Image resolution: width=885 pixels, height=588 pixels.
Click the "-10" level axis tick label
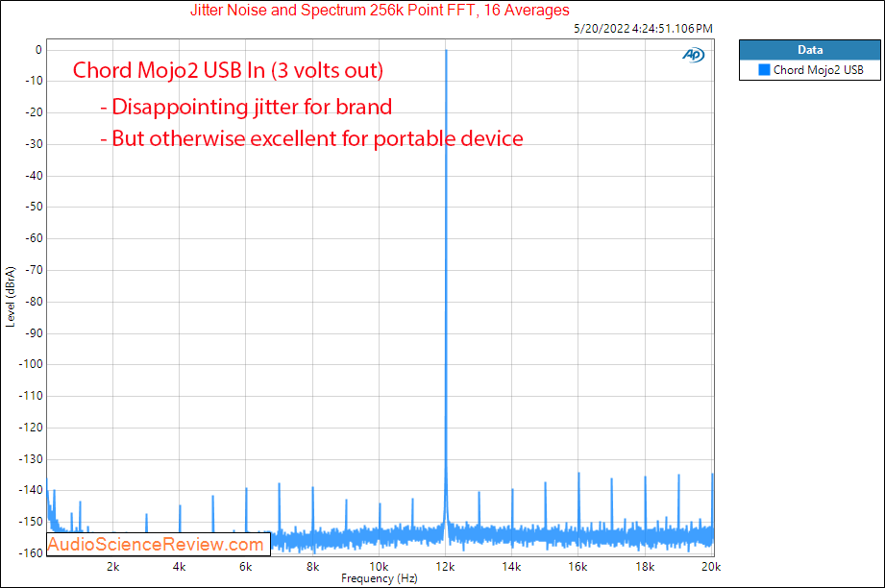tap(34, 81)
